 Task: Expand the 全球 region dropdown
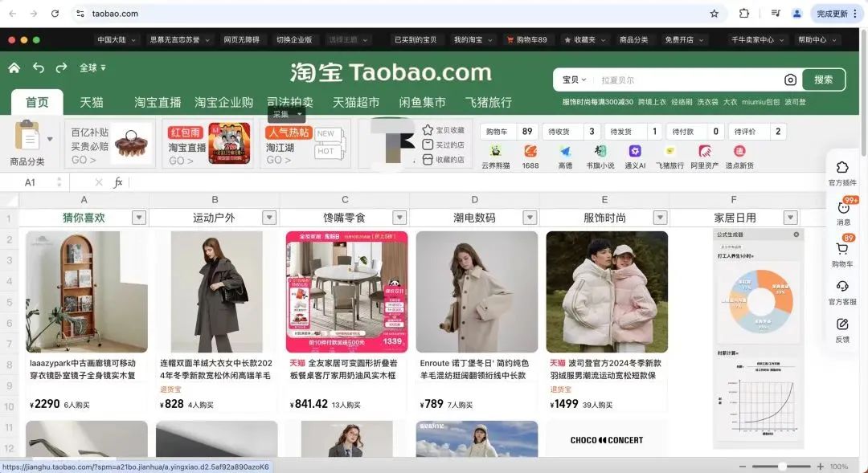click(92, 67)
